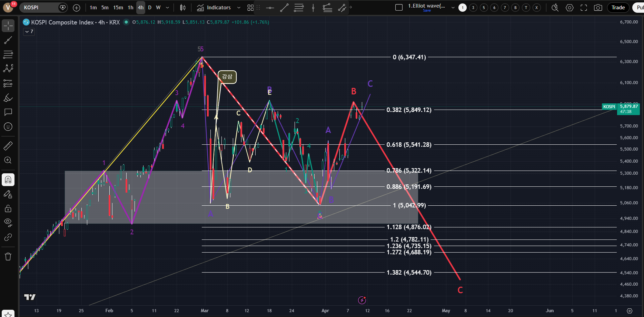The width and height of the screenshot is (644, 317).
Task: Open the Indicators dialog
Action: [214, 8]
